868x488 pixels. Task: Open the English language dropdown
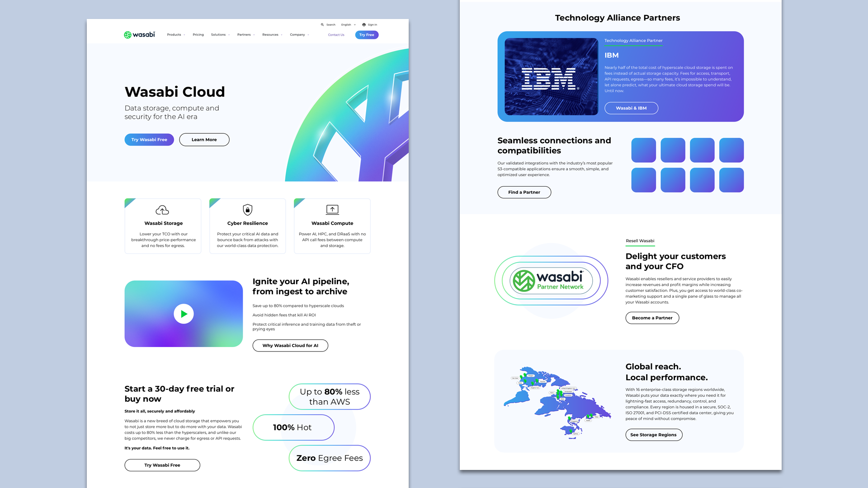click(348, 25)
